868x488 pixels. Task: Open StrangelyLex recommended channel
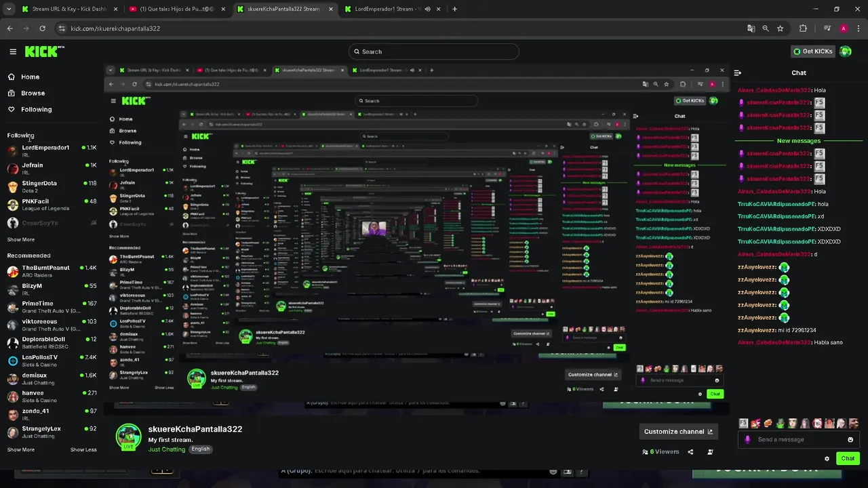(52, 432)
